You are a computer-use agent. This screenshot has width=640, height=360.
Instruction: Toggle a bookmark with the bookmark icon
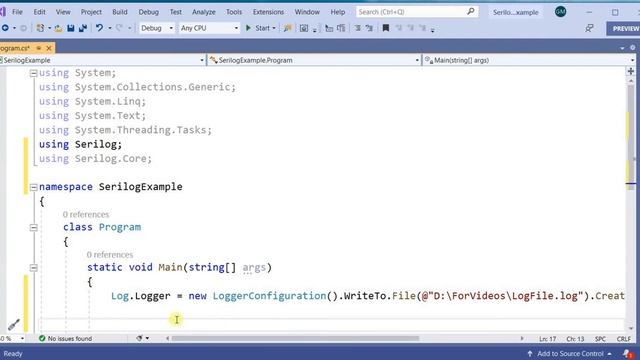pos(385,28)
